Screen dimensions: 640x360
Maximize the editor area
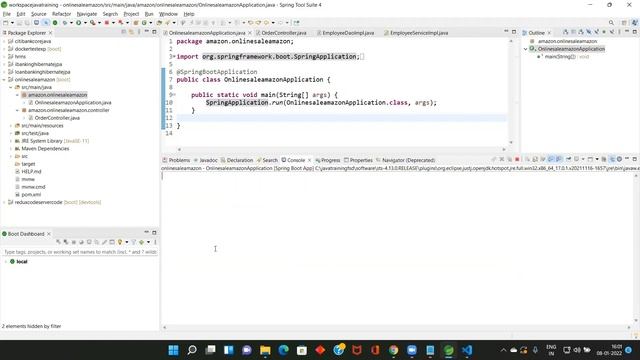pyautogui.click(x=514, y=32)
